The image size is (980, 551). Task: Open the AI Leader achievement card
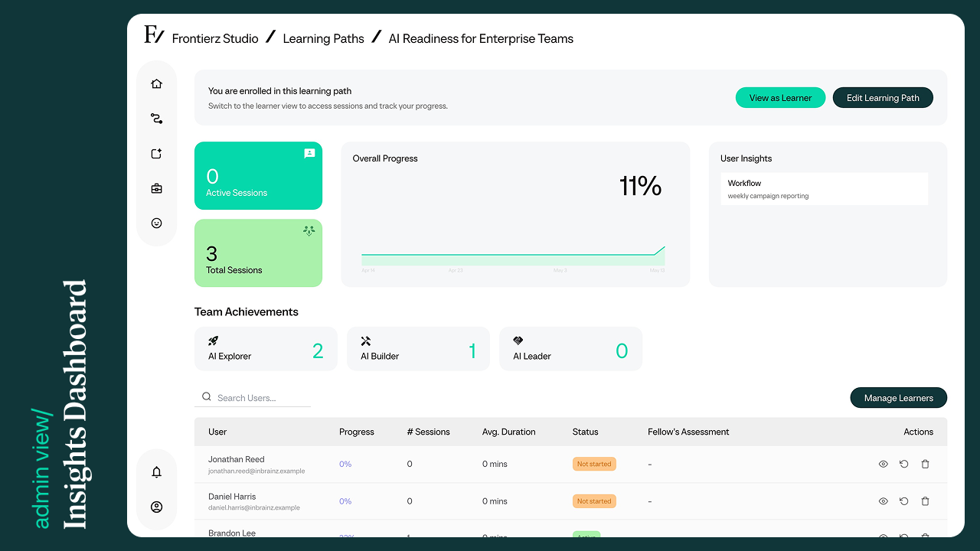point(570,349)
